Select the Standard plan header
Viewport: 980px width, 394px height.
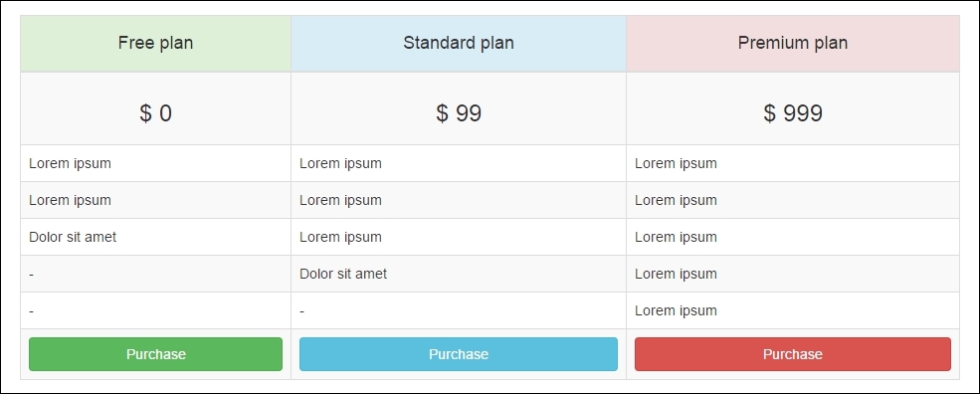(458, 43)
